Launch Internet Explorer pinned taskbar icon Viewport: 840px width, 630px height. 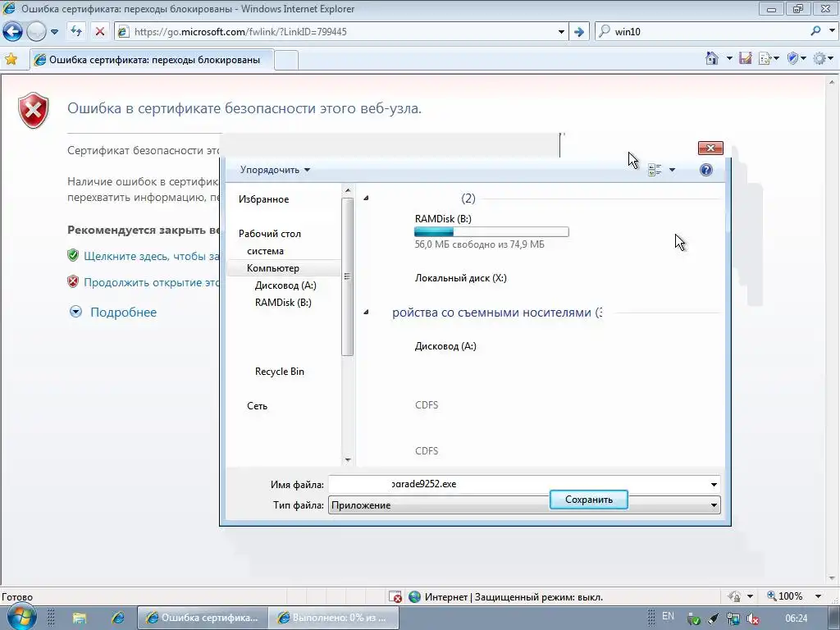(x=118, y=618)
